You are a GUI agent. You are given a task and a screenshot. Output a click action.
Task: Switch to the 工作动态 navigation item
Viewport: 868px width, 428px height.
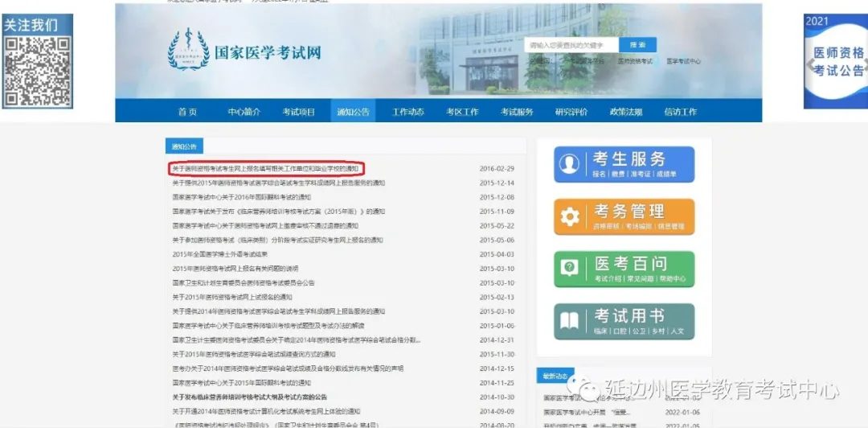[407, 112]
